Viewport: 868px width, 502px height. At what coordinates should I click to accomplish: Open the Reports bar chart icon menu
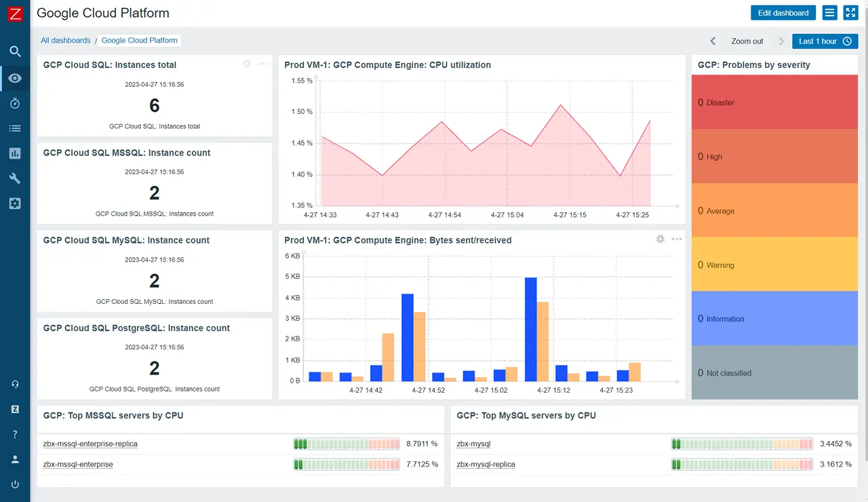click(15, 153)
